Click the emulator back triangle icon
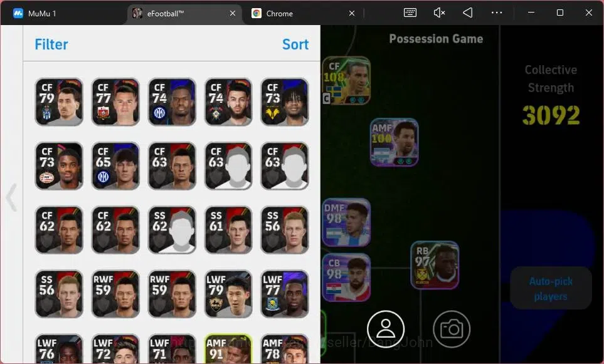This screenshot has height=364, width=604. tap(468, 13)
